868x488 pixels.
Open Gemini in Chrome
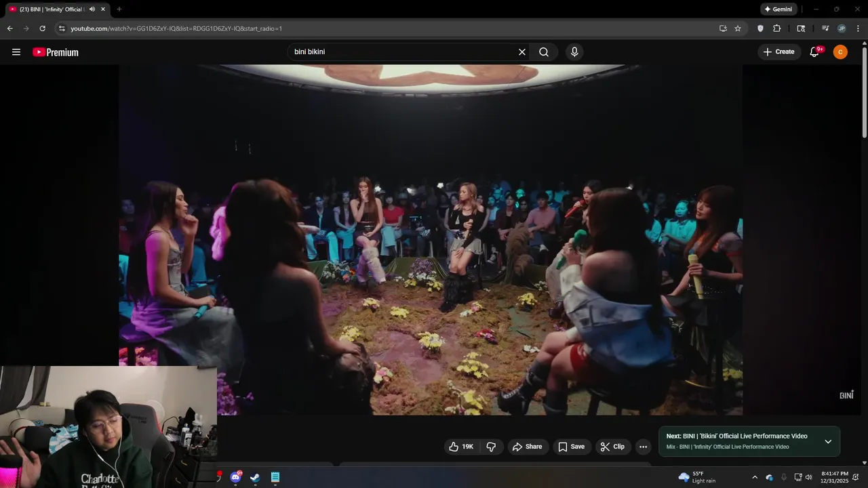pos(778,9)
